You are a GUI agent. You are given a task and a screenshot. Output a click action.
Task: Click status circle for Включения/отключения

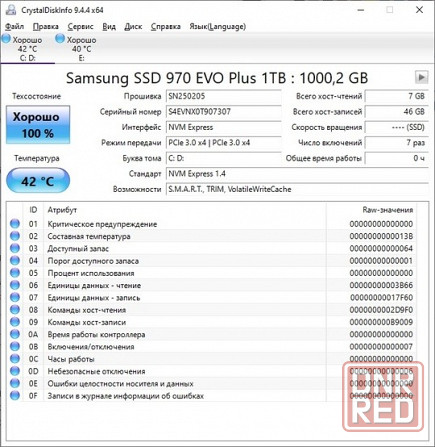15,347
